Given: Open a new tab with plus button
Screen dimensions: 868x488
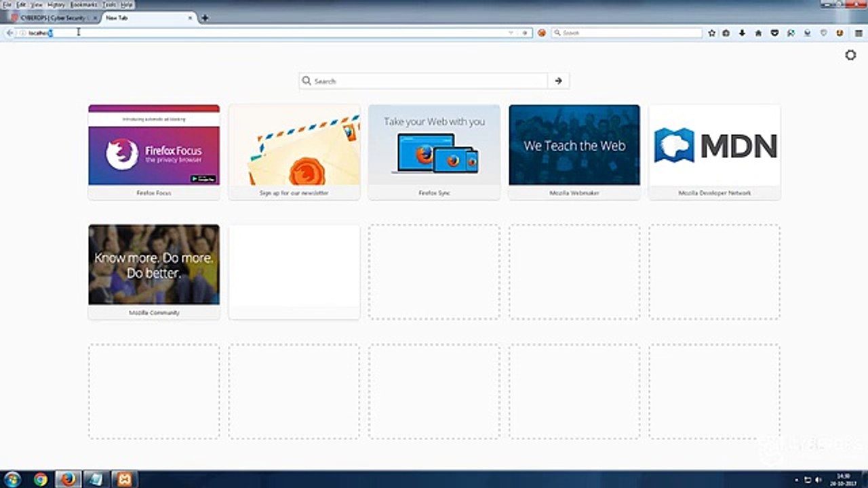Looking at the screenshot, I should tap(205, 18).
